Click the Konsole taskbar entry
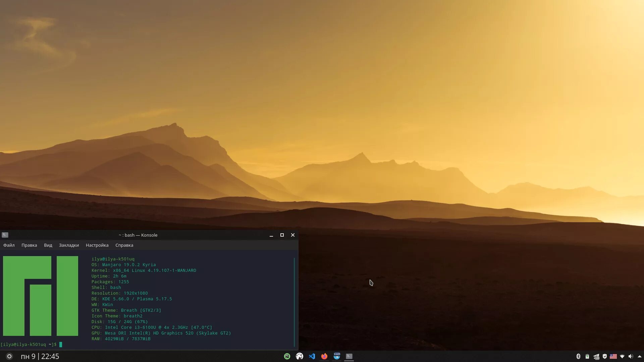Image resolution: width=644 pixels, height=362 pixels. [349, 356]
